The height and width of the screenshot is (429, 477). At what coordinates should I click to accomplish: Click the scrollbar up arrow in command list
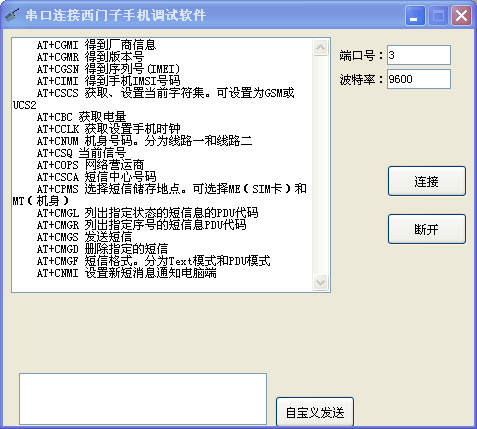click(320, 47)
